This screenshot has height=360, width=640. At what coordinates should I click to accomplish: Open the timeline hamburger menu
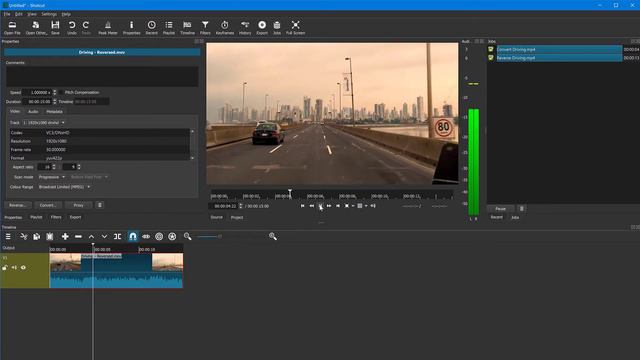pos(8,236)
